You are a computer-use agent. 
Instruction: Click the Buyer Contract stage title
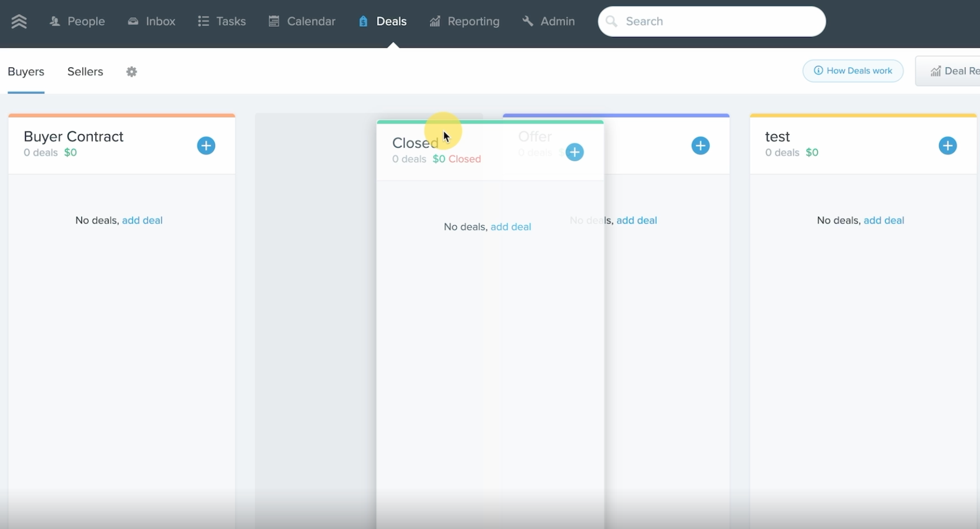click(74, 136)
